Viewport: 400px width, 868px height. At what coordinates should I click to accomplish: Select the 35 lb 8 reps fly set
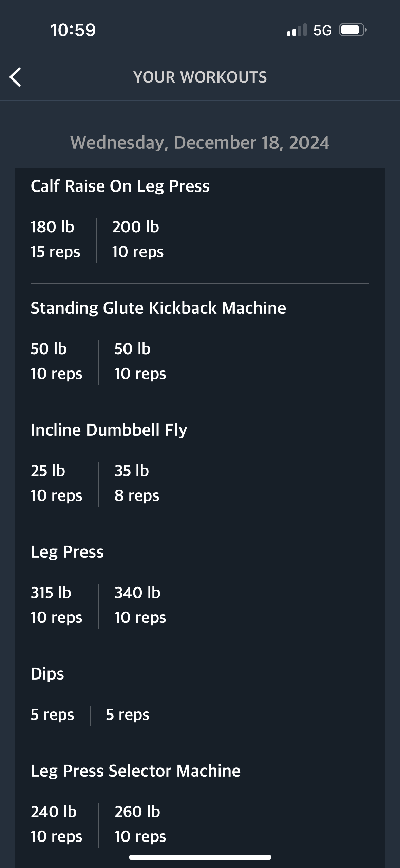(x=137, y=483)
